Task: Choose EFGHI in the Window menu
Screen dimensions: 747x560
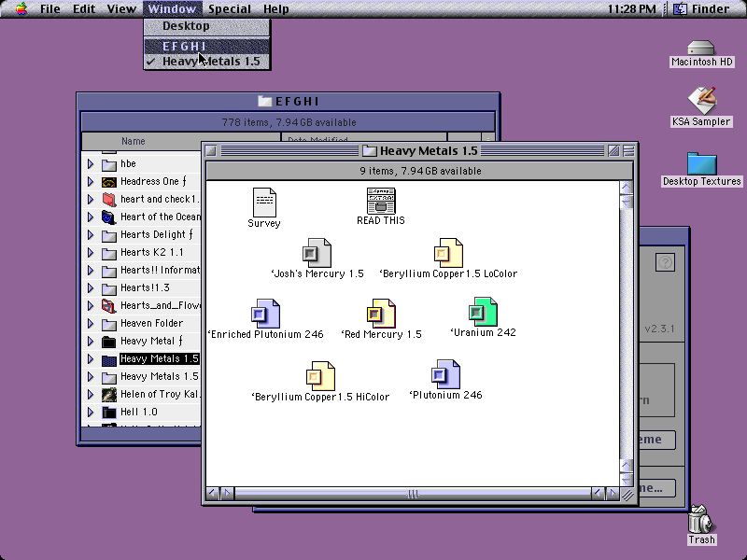Action: 207,46
